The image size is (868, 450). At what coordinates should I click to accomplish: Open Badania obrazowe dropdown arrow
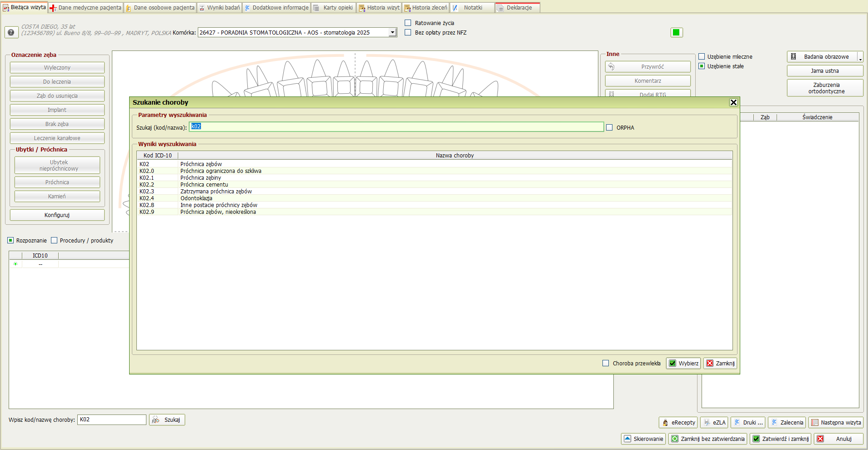[860, 57]
